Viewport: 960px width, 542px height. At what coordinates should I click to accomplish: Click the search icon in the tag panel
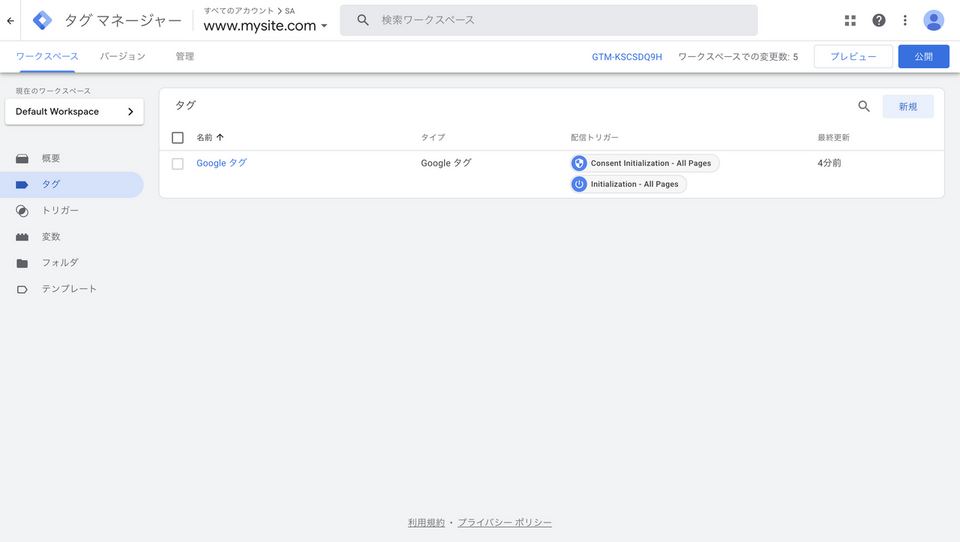pos(864,106)
